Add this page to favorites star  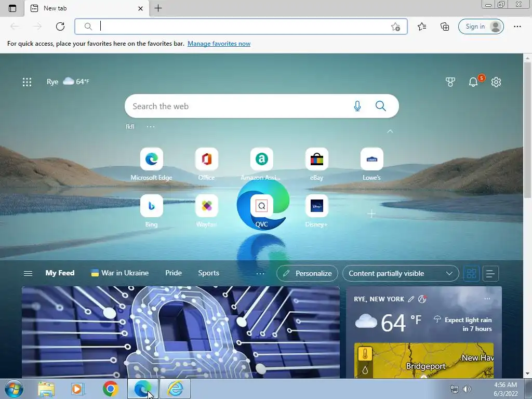click(395, 27)
